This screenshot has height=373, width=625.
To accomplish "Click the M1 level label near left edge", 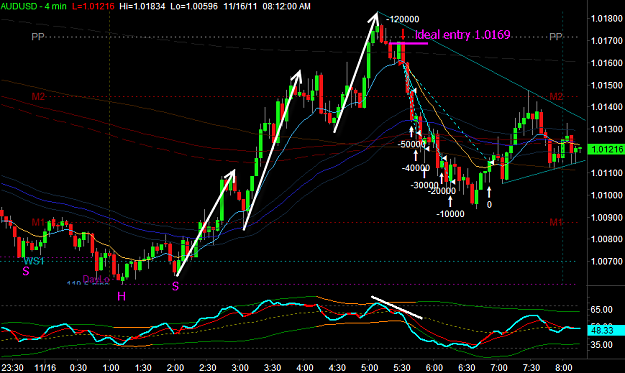I will tap(38, 222).
